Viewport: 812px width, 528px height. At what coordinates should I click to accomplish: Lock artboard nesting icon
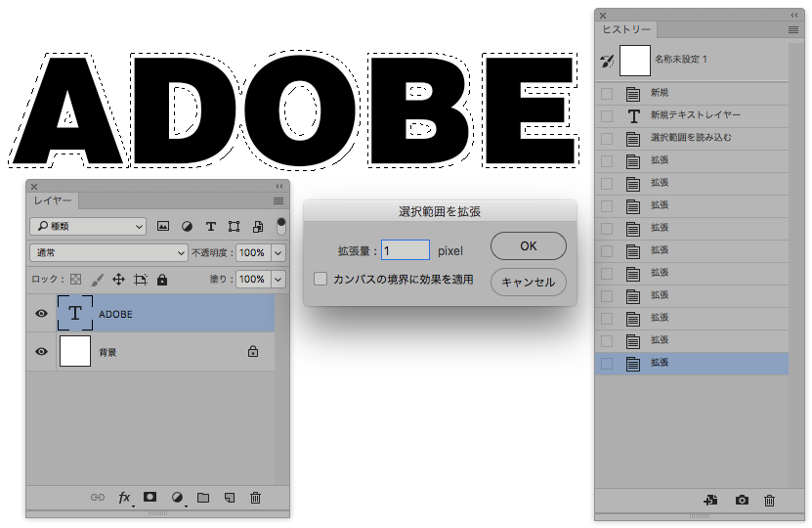141,280
